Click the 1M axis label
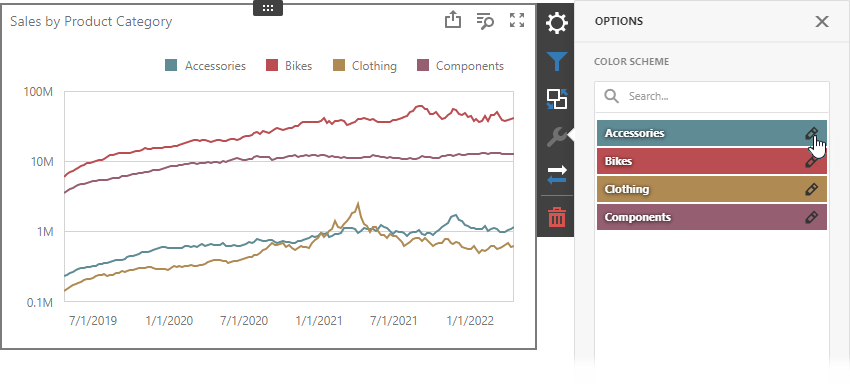The height and width of the screenshot is (384, 850). [x=44, y=232]
